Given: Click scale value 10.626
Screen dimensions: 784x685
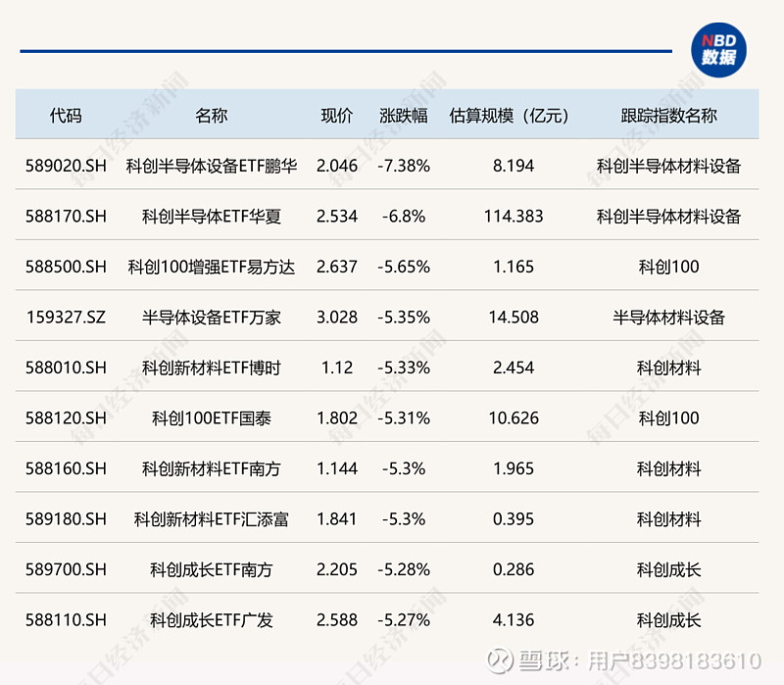Looking at the screenshot, I should (x=514, y=417).
